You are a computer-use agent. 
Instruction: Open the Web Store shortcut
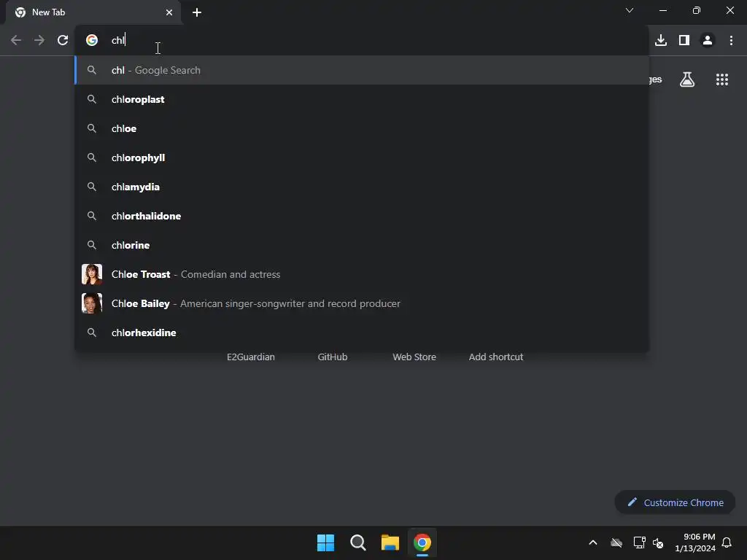tap(414, 357)
